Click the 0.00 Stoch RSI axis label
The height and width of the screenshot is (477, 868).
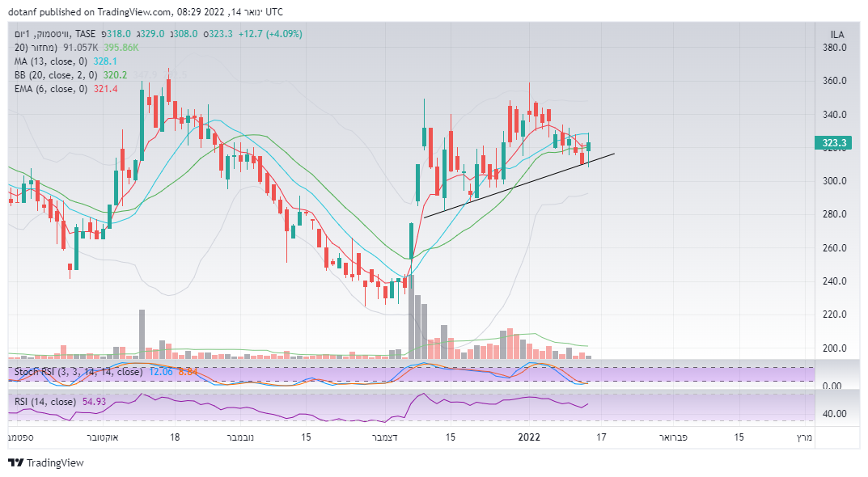pyautogui.click(x=832, y=386)
